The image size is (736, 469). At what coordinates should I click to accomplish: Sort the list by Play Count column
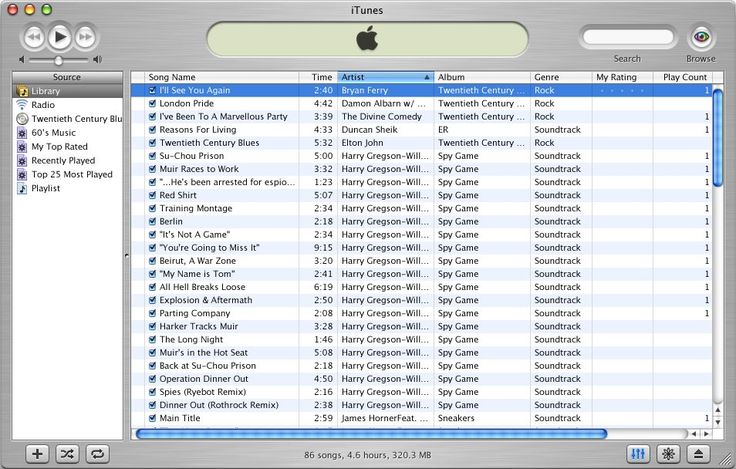tap(685, 77)
